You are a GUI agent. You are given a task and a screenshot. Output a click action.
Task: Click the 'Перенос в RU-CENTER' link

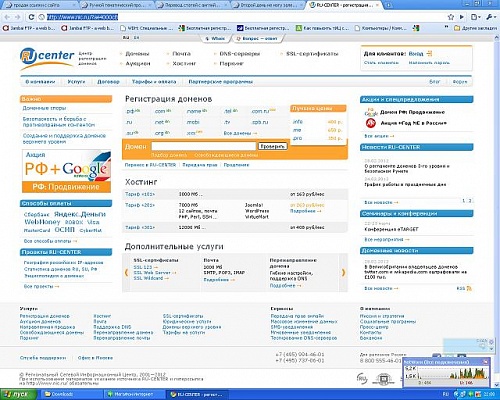[150, 165]
